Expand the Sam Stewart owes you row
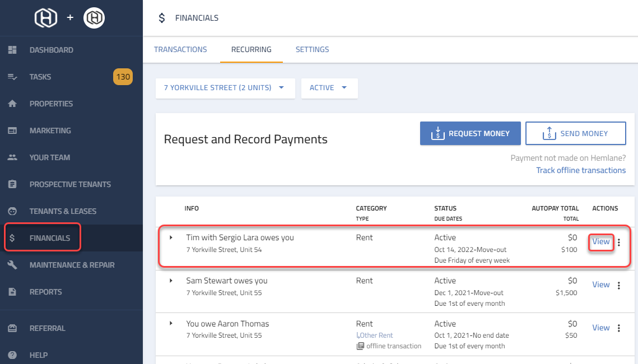The height and width of the screenshot is (364, 638). coord(171,281)
